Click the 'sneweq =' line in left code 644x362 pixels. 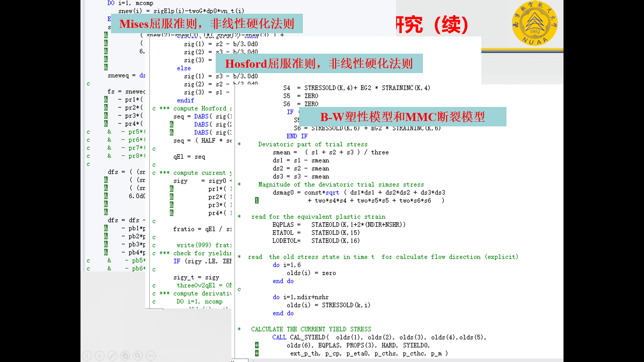coord(126,76)
